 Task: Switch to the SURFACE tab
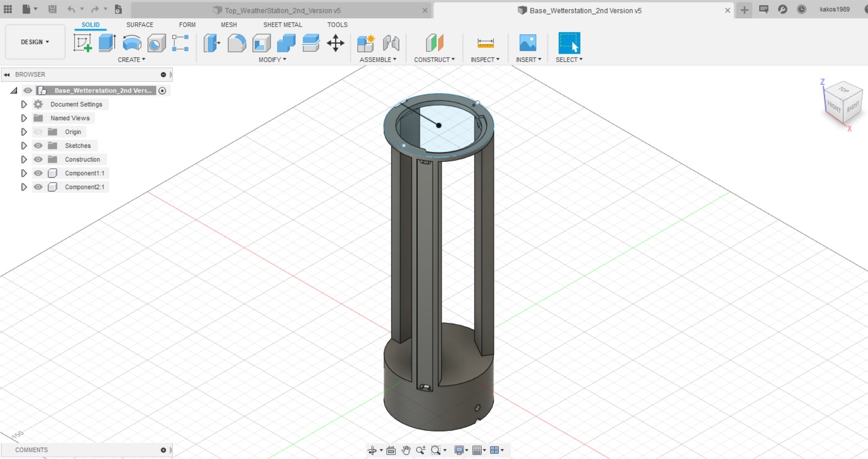pos(140,25)
